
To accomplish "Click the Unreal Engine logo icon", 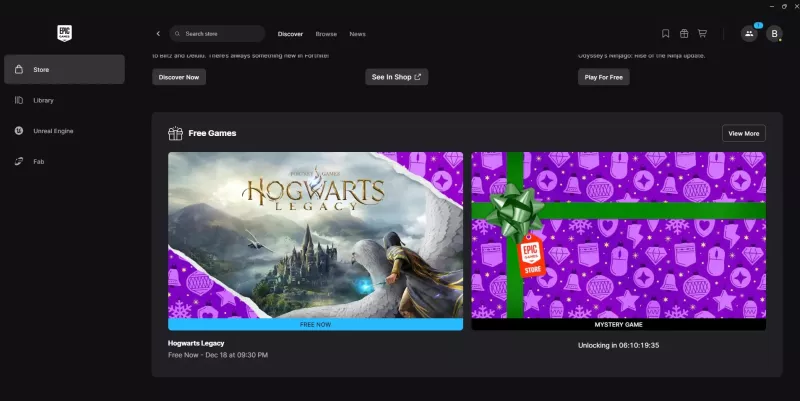I will 19,131.
